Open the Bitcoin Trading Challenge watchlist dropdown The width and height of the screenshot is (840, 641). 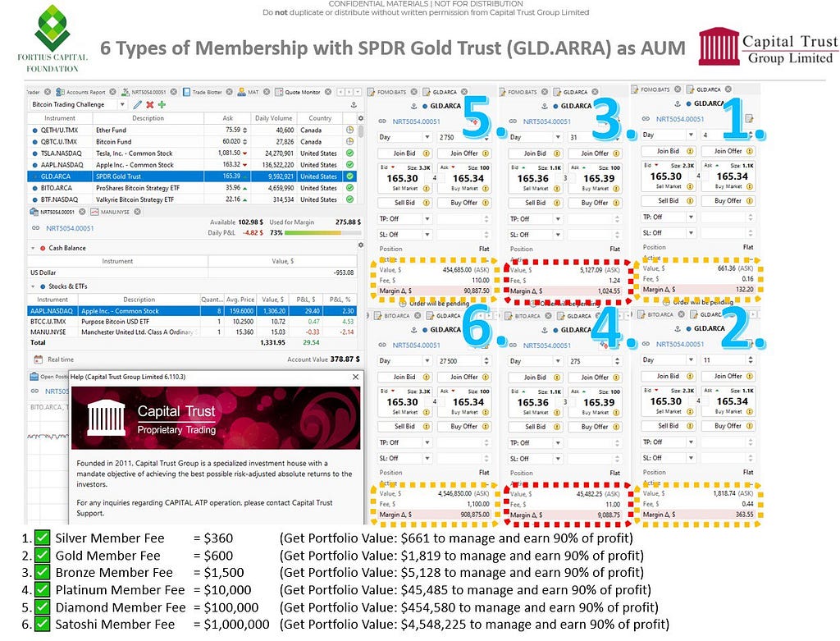tap(122, 104)
